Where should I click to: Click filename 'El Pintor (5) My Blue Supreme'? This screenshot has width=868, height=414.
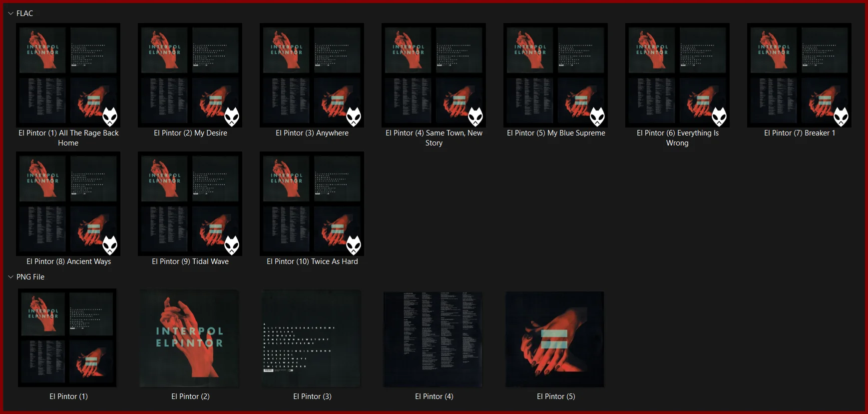tap(556, 133)
